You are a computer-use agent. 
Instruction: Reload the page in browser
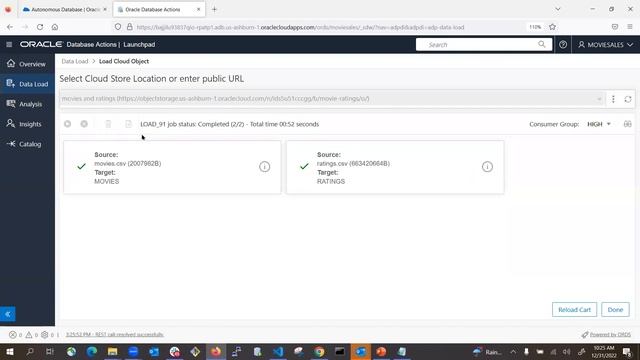tap(40, 27)
